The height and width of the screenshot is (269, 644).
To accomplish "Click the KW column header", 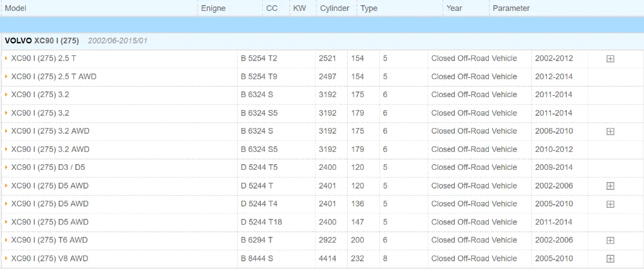I will (x=300, y=8).
